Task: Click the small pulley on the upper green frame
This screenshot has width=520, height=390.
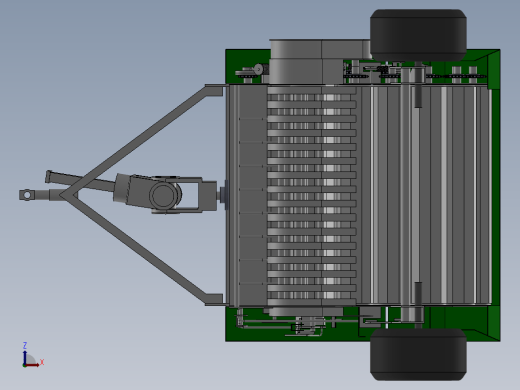Action: pyautogui.click(x=258, y=70)
